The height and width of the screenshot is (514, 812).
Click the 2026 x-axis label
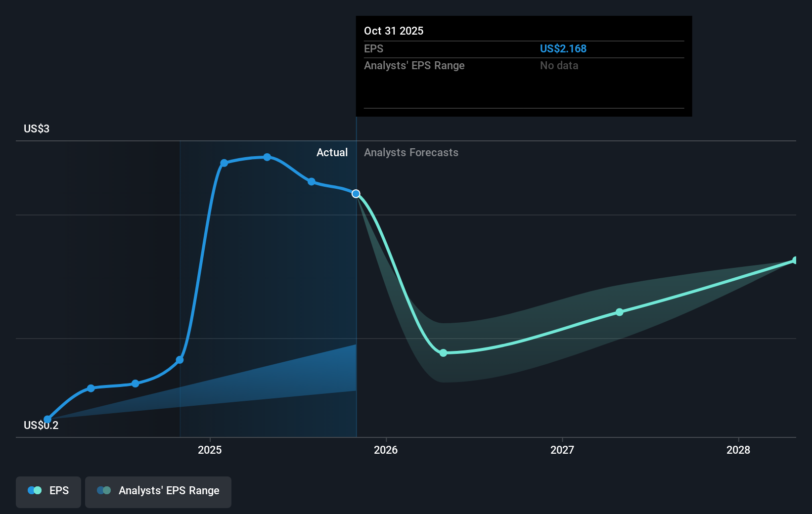386,450
